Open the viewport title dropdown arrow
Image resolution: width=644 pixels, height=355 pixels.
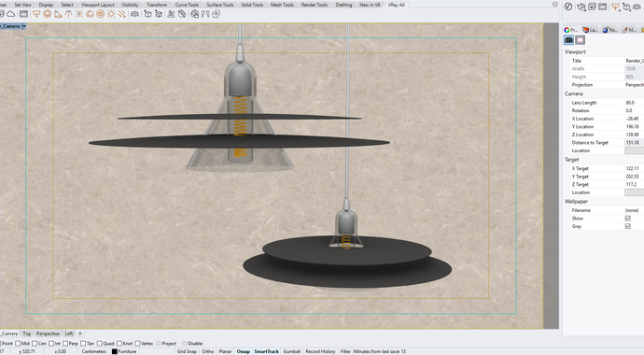tap(24, 26)
